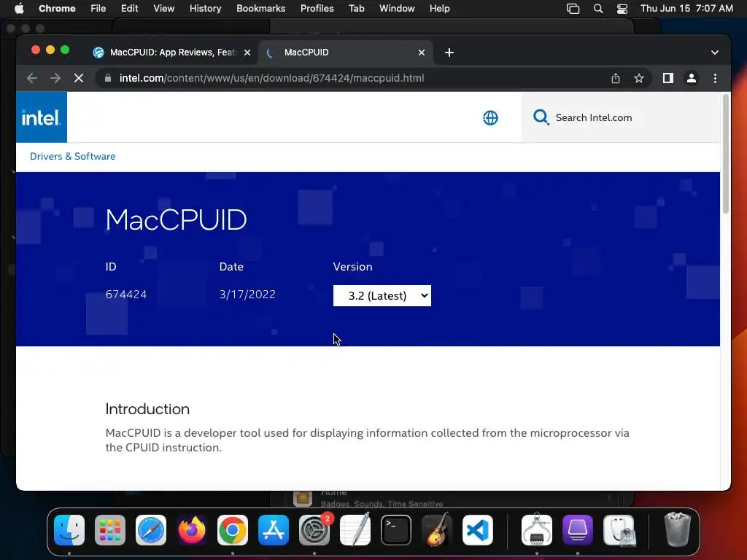747x560 pixels.
Task: Open Finder from the Dock
Action: pyautogui.click(x=69, y=530)
